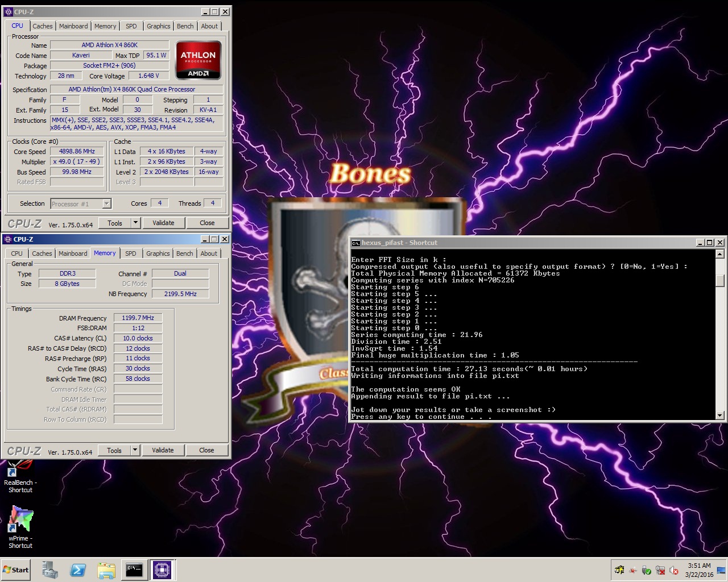The image size is (728, 582).
Task: Switch to CPU tab in lower CPU-Z window
Action: [17, 253]
